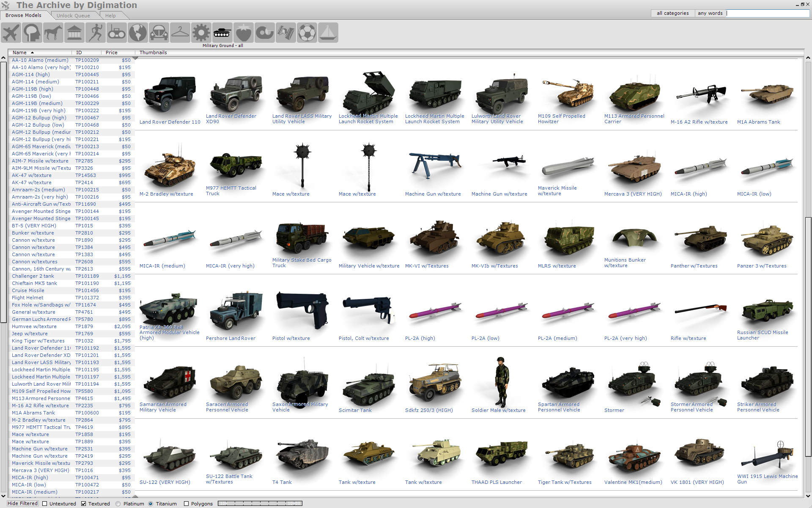Select the Soldier Male w/texture thumbnail
The width and height of the screenshot is (812, 508).
point(501,381)
